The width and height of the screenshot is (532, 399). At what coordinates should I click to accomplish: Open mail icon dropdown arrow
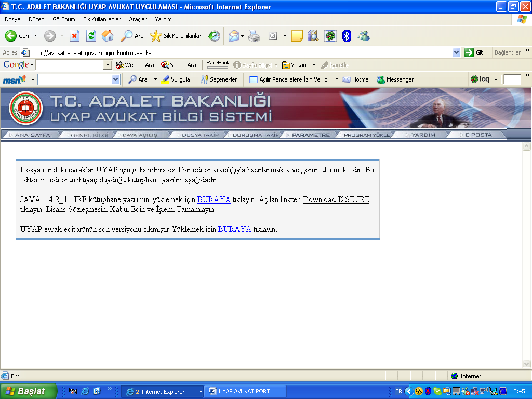(242, 36)
